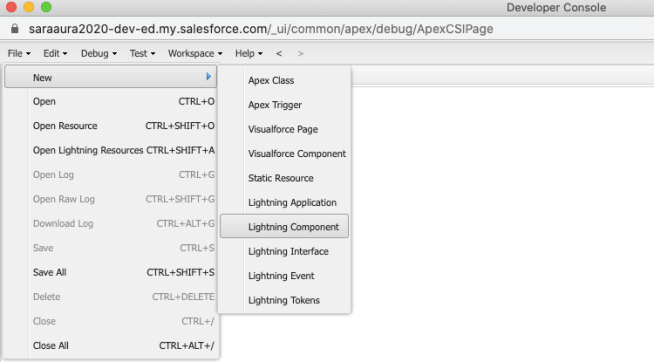Open the Edit menu
This screenshot has height=362, width=654.
coord(55,53)
